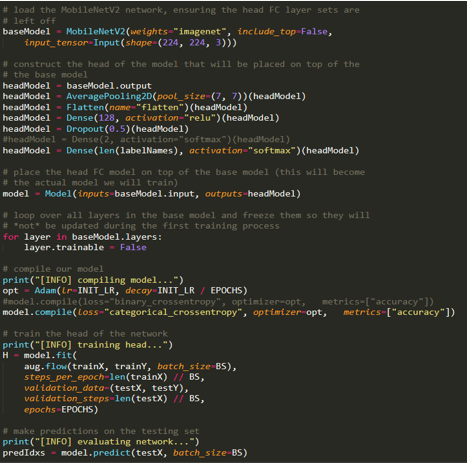Click the model.compile method call
467x463 pixels.
(37, 312)
